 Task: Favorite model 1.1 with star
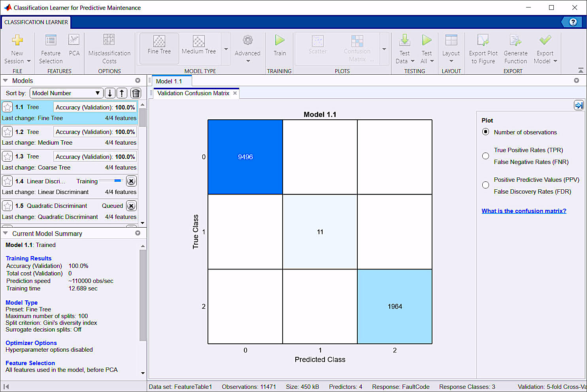(x=7, y=107)
